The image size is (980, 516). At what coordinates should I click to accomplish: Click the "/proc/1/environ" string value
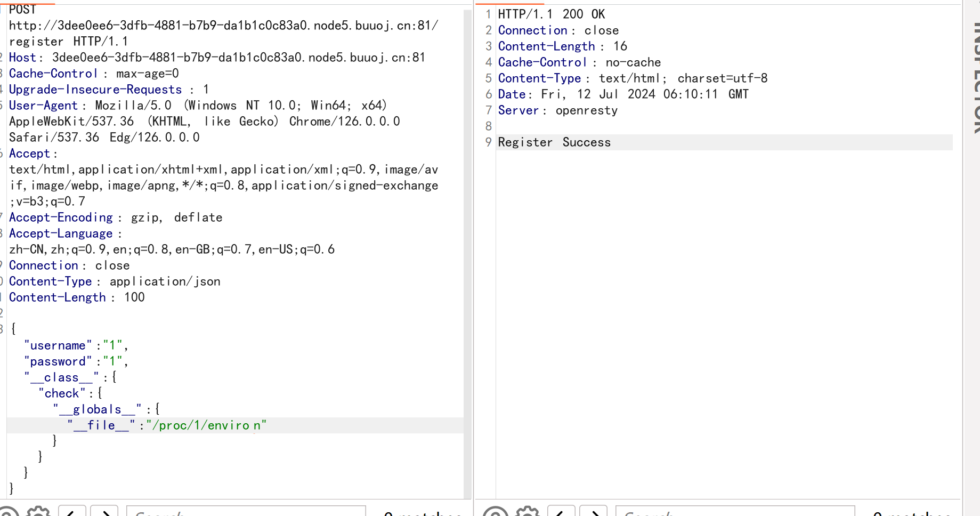pyautogui.click(x=206, y=425)
